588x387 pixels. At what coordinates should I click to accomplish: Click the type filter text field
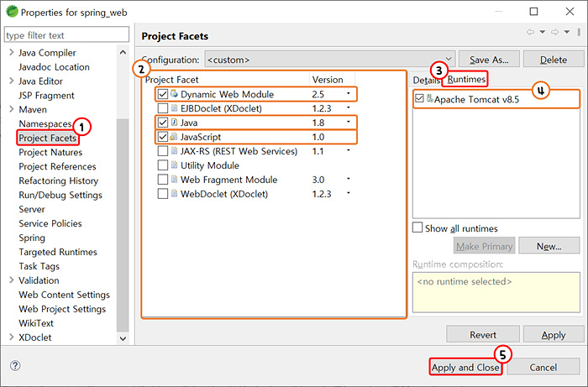pos(66,35)
